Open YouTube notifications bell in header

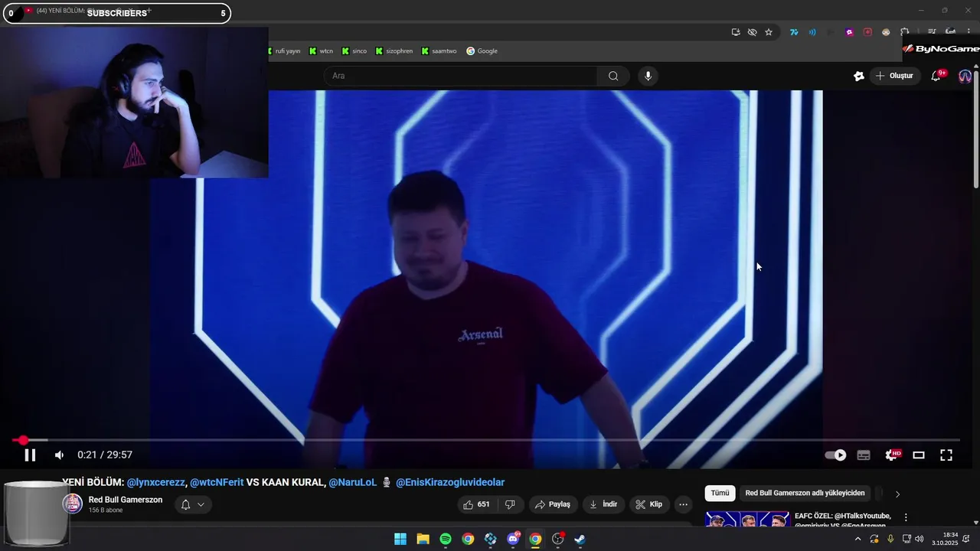tap(936, 76)
